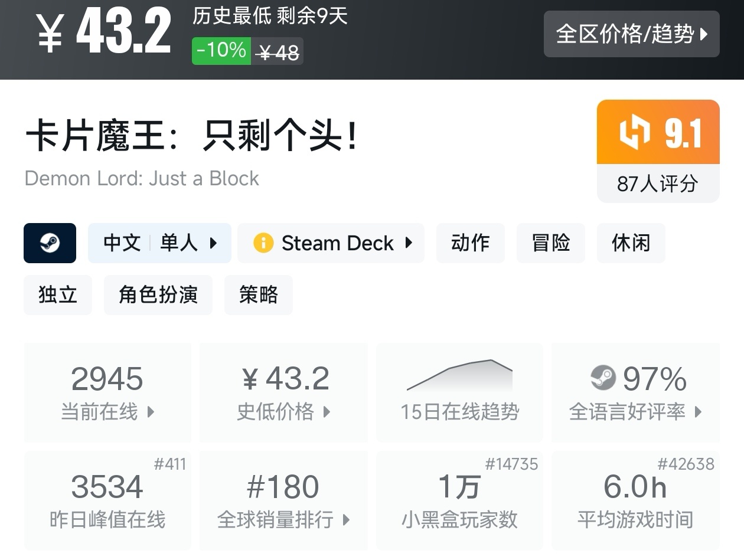The width and height of the screenshot is (744, 560).
Task: Select the 角色扮演 RPG tag
Action: (158, 295)
